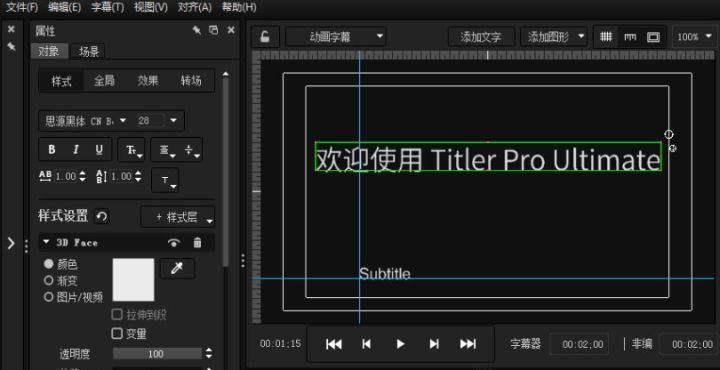The image size is (720, 370).
Task: Click the white color swatch
Action: [133, 280]
